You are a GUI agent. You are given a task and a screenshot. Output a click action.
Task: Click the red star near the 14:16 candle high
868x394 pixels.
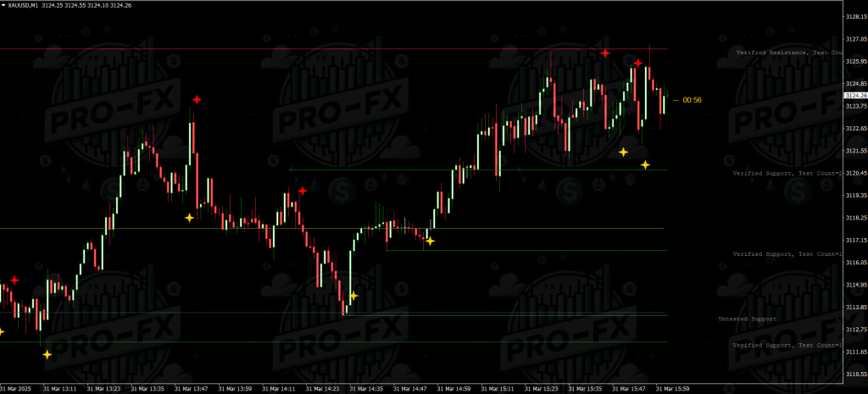[x=303, y=191]
